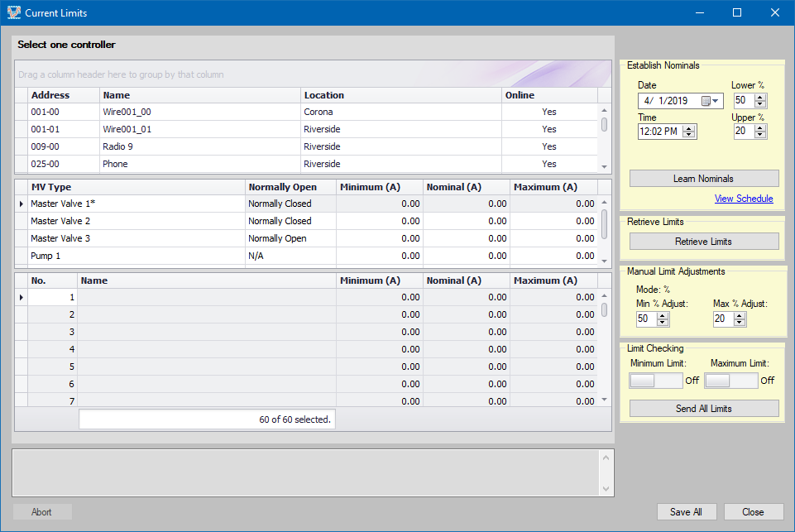
Task: Click the Retrieve Limits button
Action: 704,242
